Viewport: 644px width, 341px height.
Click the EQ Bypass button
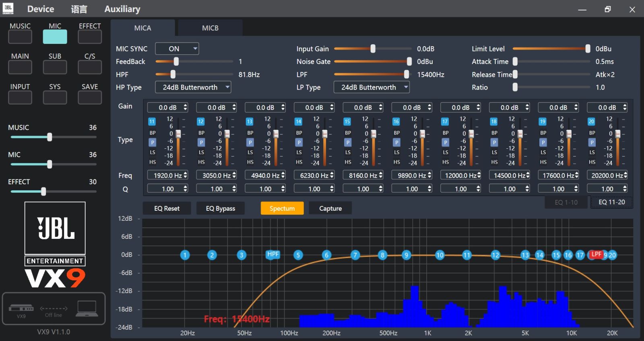pyautogui.click(x=220, y=208)
